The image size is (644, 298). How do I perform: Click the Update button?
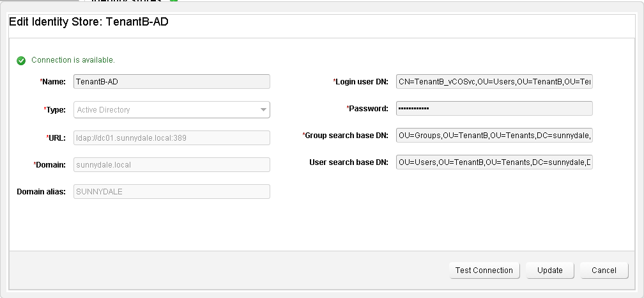click(x=549, y=271)
